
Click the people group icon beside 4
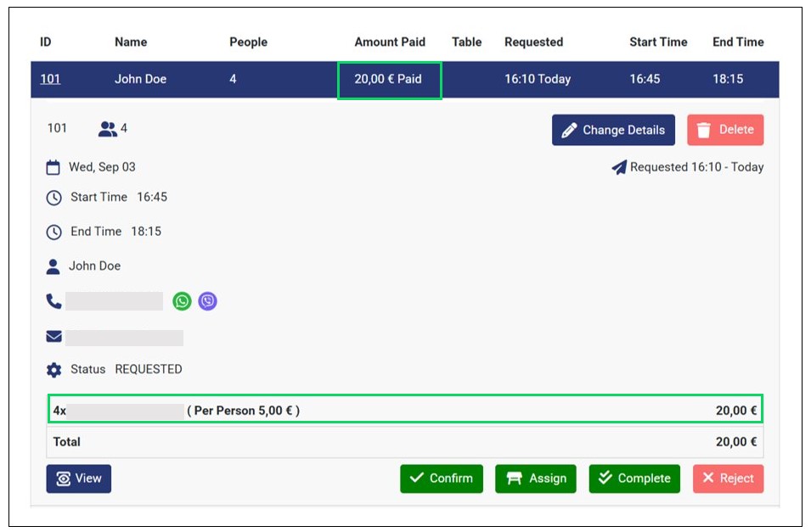(107, 129)
